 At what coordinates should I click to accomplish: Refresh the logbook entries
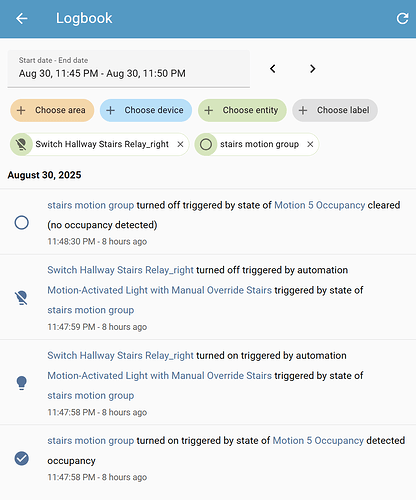402,18
